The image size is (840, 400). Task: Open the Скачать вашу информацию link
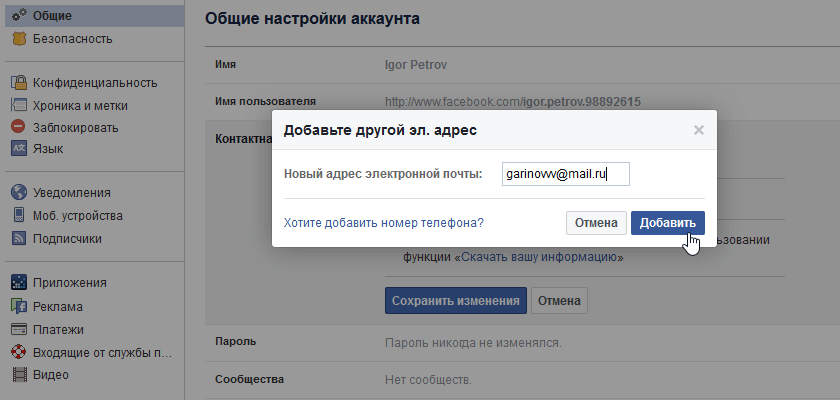pyautogui.click(x=539, y=257)
